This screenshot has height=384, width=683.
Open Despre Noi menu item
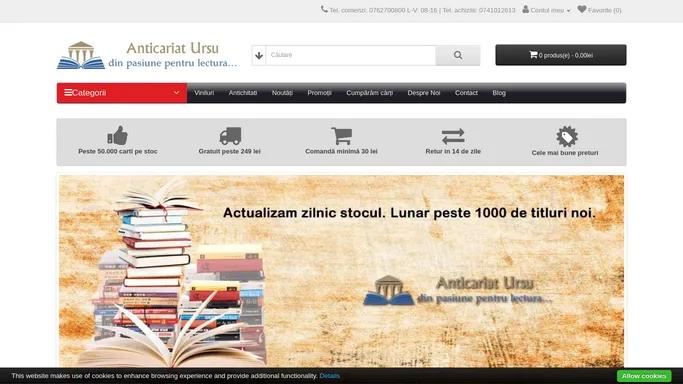point(424,93)
